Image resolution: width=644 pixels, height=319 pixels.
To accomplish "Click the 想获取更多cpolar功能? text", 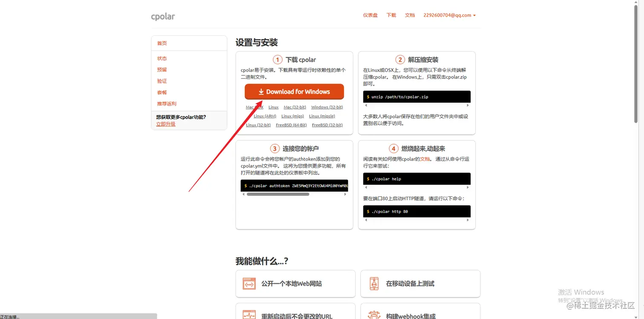I will [181, 117].
